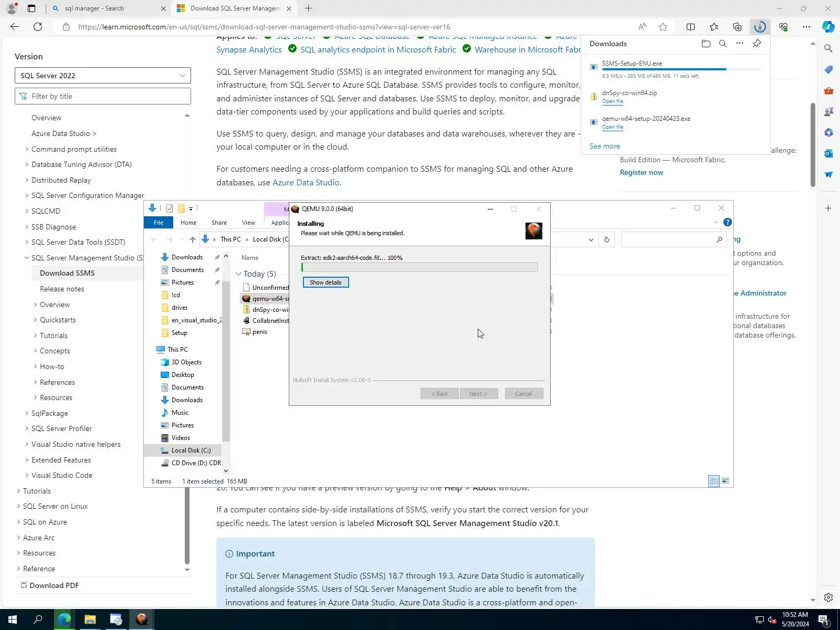Open Edge sidebar settings gear
840x630 pixels.
828,597
